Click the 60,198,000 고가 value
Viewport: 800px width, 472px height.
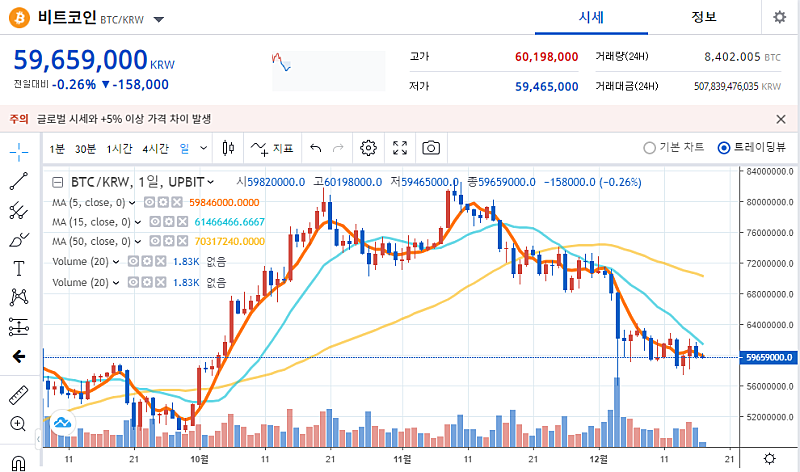tap(546, 57)
